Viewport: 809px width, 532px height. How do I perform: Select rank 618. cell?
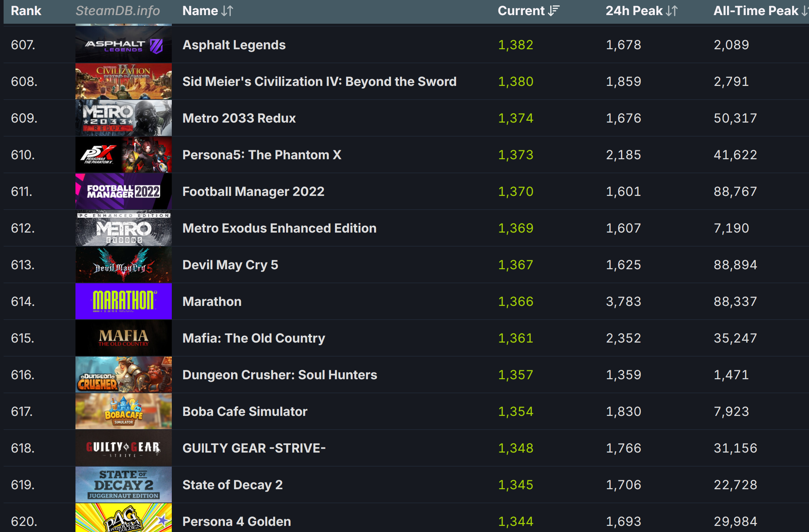(x=23, y=448)
